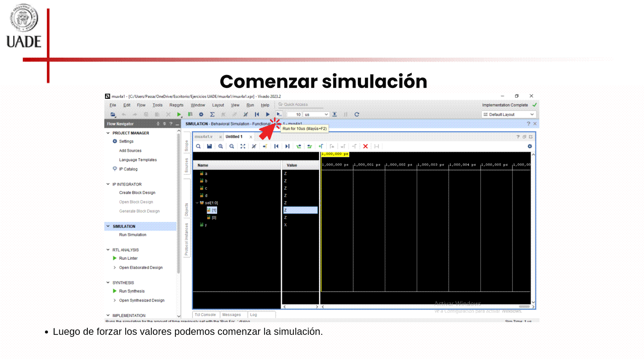Click the Go to Time 0 icon in waveform toolbar
Viewport: 644px width, 362px height.
(x=276, y=146)
